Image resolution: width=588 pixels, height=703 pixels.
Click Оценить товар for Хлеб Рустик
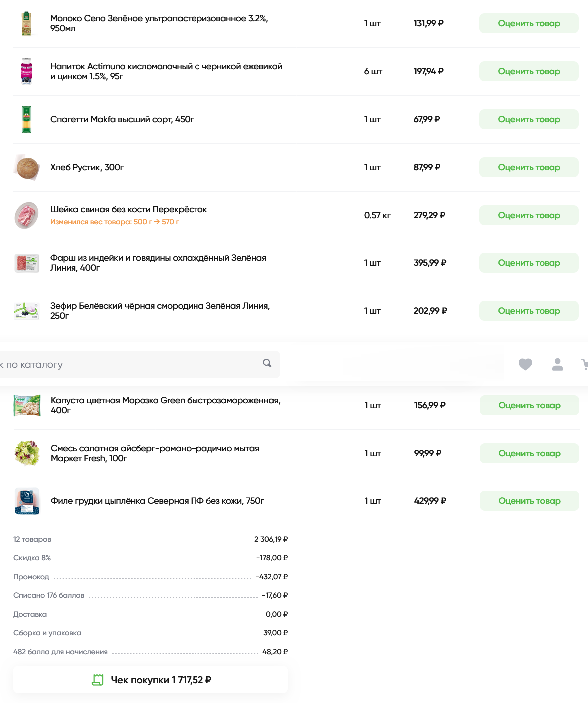529,167
